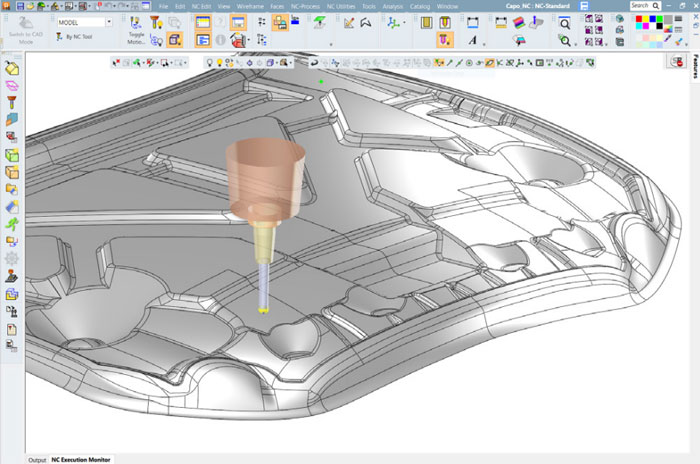Open the red machine simulator dropdown arrow
The width and height of the screenshot is (700, 464).
[x=248, y=41]
